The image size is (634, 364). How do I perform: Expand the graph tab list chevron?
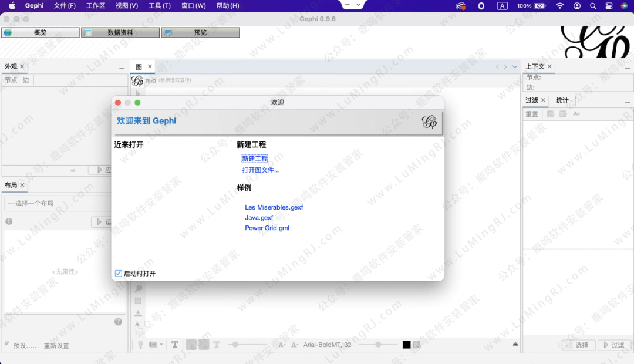click(515, 67)
